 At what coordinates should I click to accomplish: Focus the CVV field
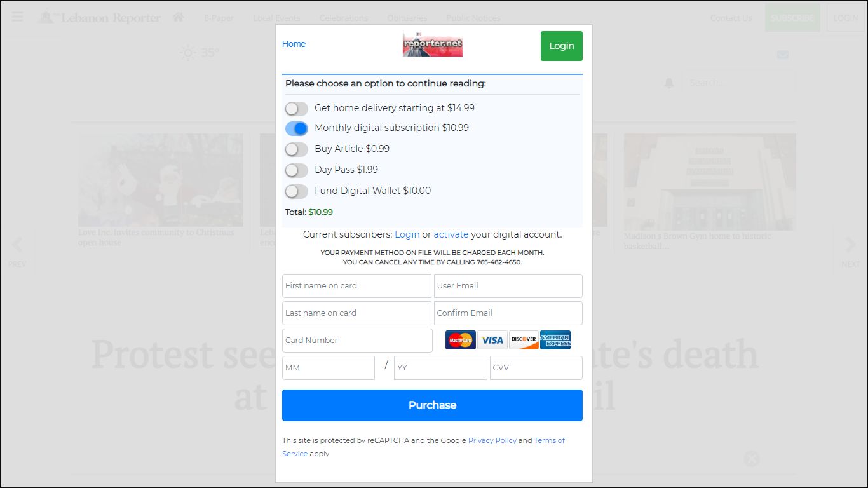click(x=536, y=368)
